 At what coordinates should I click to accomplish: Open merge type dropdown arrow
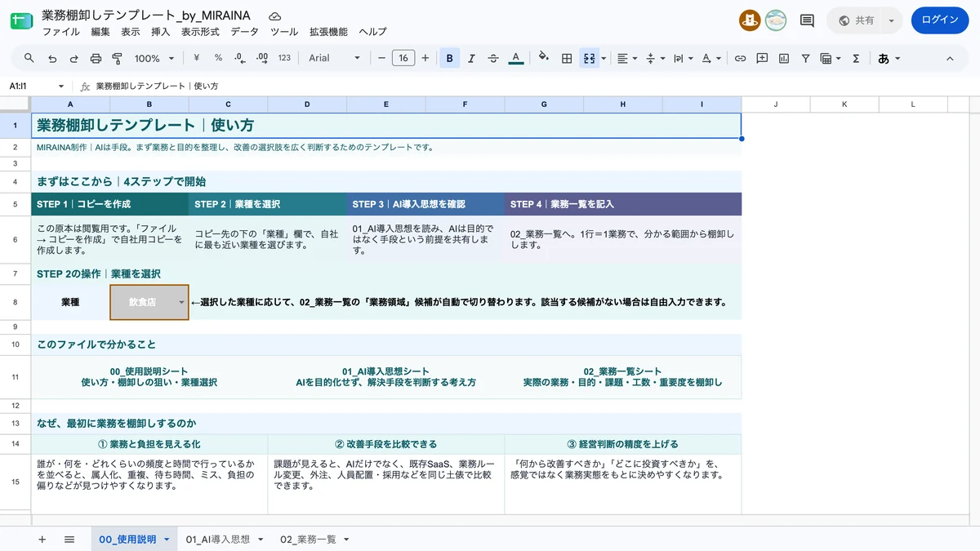point(604,58)
